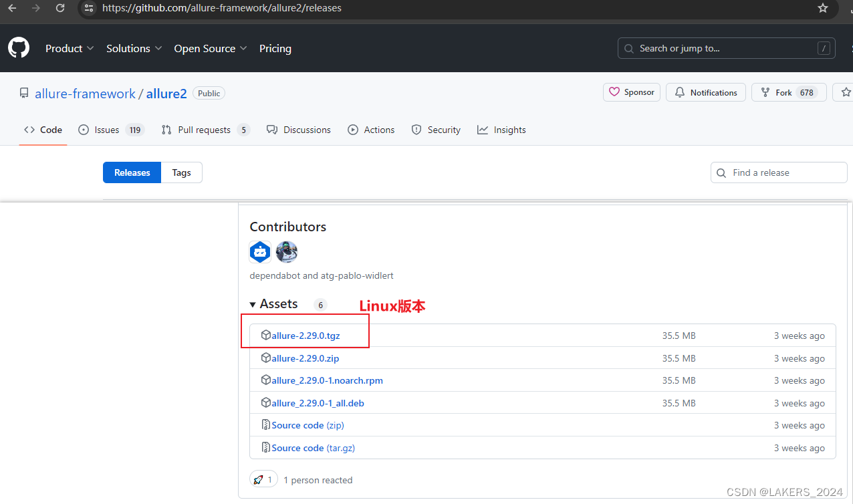853x504 pixels.
Task: Click package icon beside the noarch.rpm file
Action: click(x=265, y=380)
